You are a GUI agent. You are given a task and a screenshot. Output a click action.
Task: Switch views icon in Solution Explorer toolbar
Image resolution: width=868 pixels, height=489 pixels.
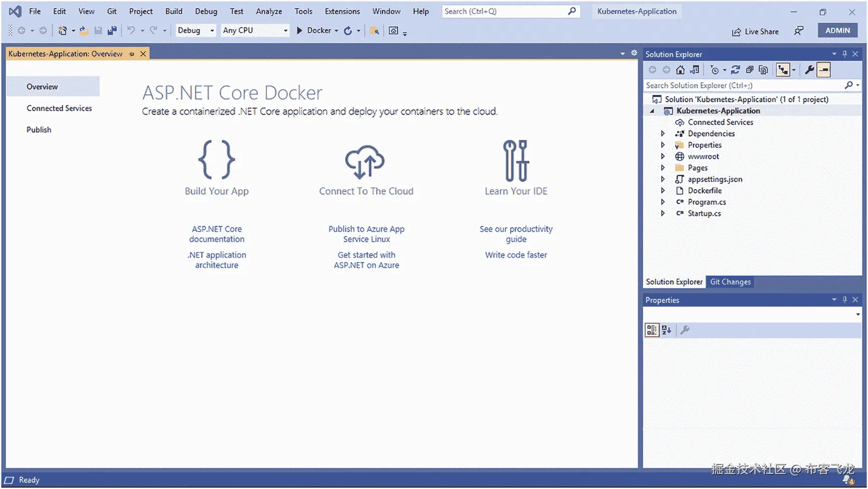click(x=694, y=70)
